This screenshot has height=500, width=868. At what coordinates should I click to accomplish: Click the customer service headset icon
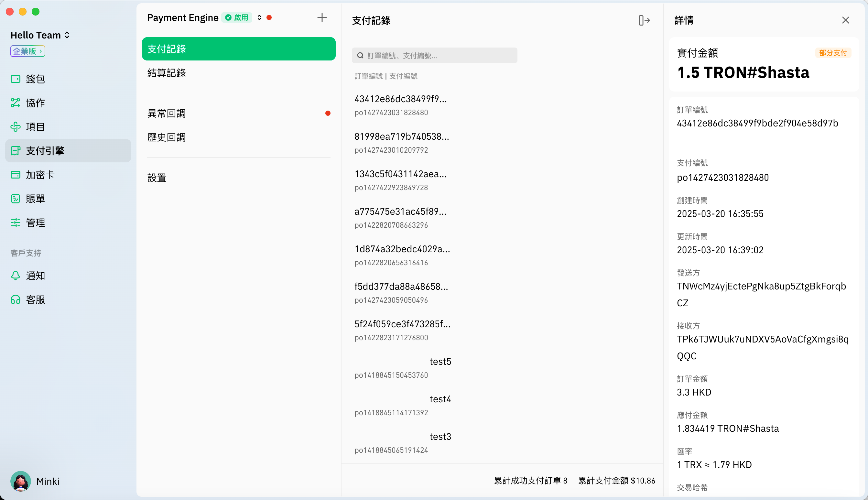16,300
